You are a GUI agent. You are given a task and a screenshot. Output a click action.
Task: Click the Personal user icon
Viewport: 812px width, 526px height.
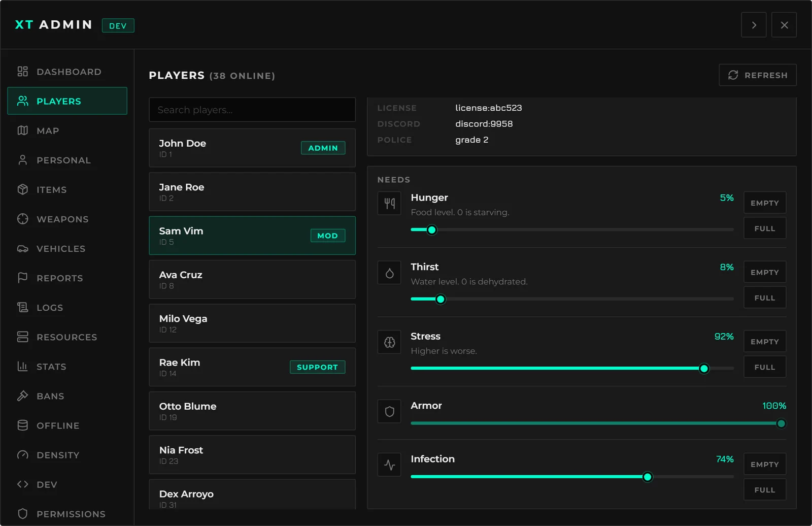[22, 160]
